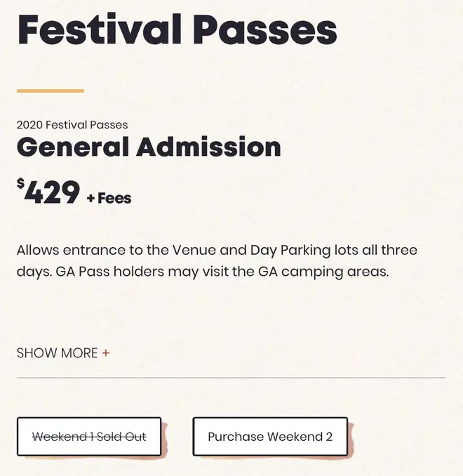
Task: Click the + Fees text
Action: tap(109, 198)
